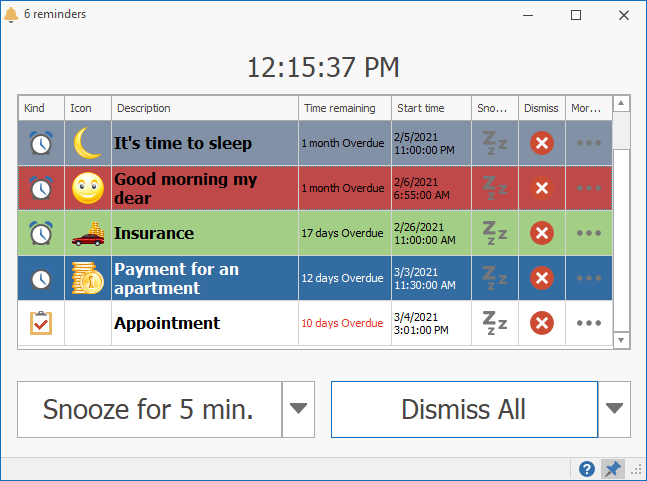
Task: Click the gold coins stack icon
Action: pyautogui.click(x=88, y=278)
